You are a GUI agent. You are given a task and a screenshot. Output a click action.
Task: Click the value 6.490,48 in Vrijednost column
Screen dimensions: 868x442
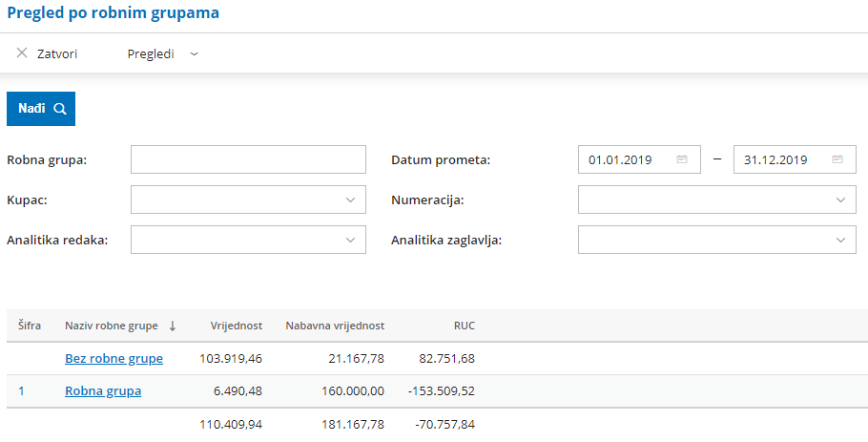238,391
